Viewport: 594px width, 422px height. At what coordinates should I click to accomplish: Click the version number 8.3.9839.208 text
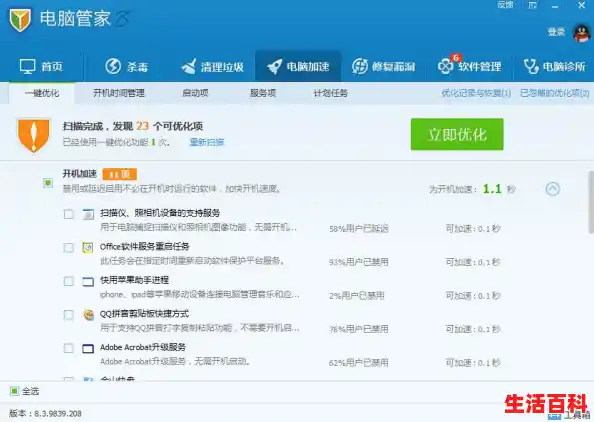58,413
